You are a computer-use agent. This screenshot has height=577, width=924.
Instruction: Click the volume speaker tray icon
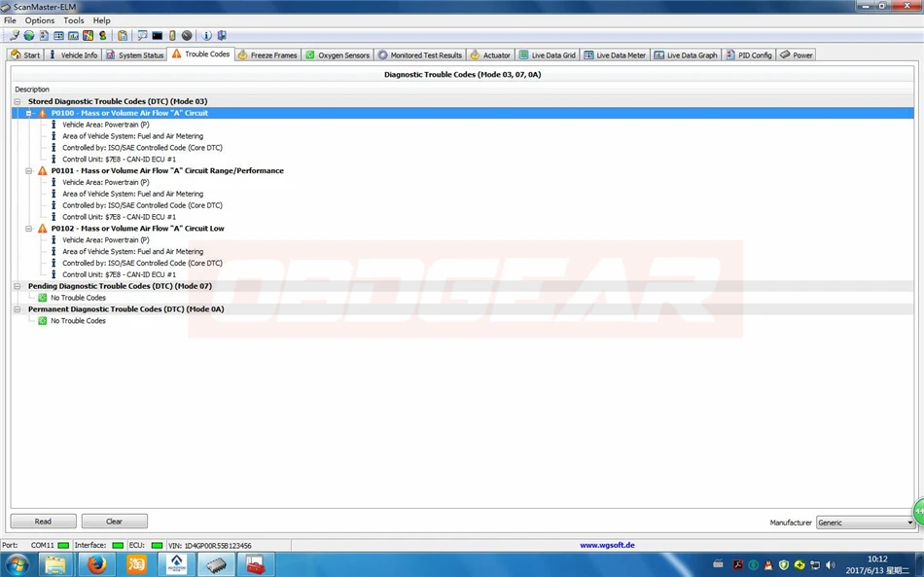click(x=830, y=564)
